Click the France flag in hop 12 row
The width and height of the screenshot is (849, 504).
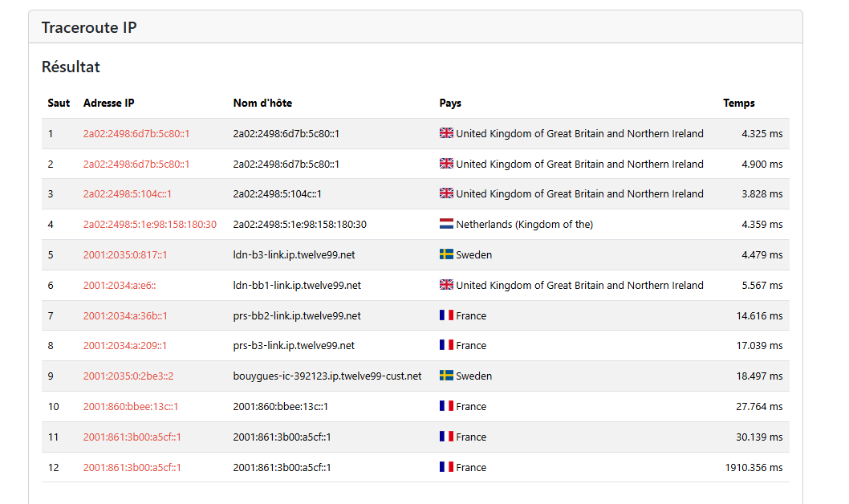click(x=446, y=466)
